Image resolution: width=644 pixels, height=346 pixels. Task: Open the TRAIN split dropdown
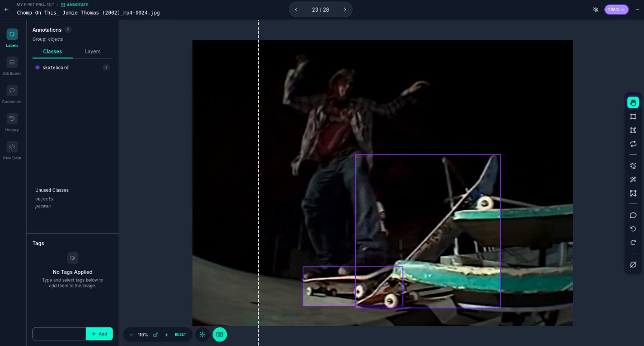616,10
